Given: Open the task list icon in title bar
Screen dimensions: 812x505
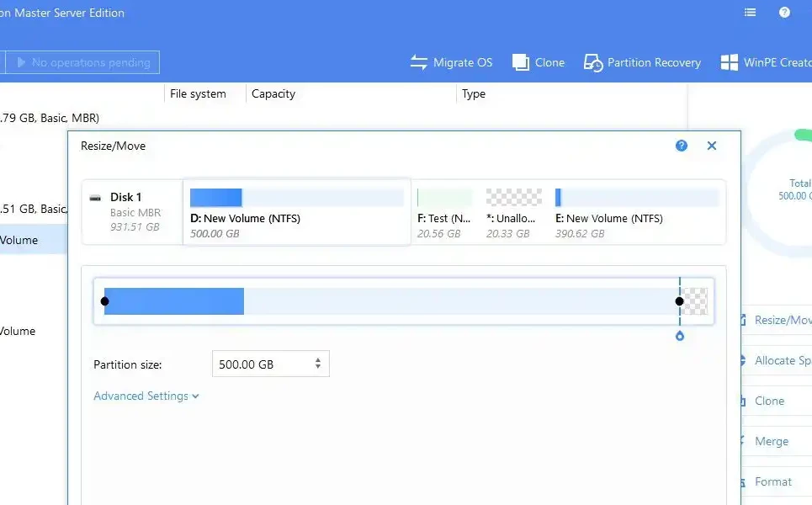Looking at the screenshot, I should point(750,13).
